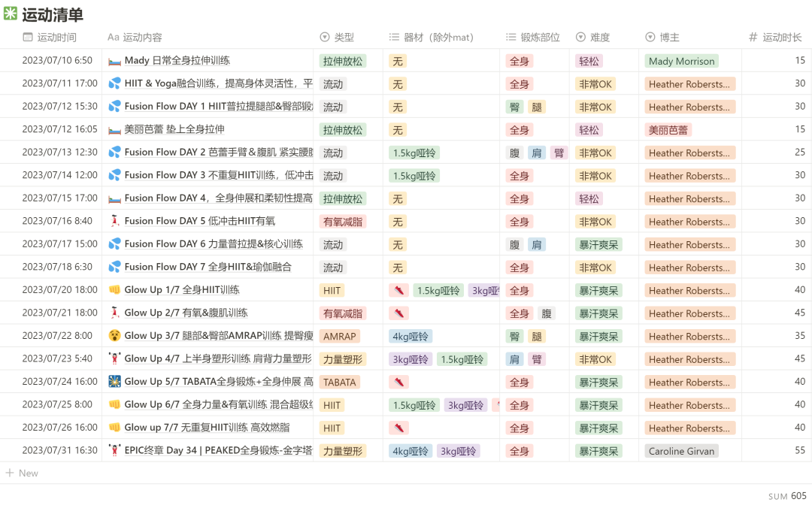Click the droplet icon on Fusion Flow DAY 7 row

[114, 268]
